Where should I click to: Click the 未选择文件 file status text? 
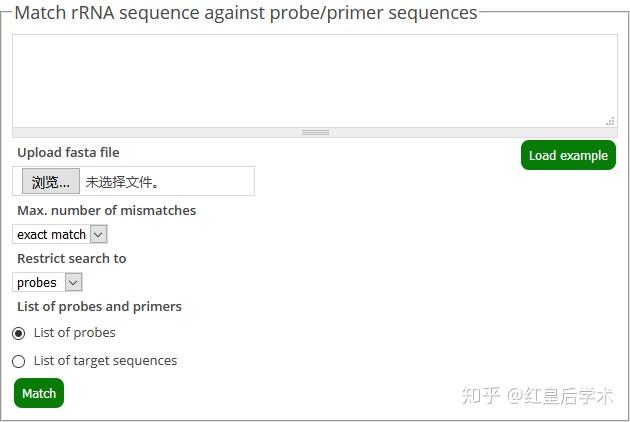tap(122, 182)
